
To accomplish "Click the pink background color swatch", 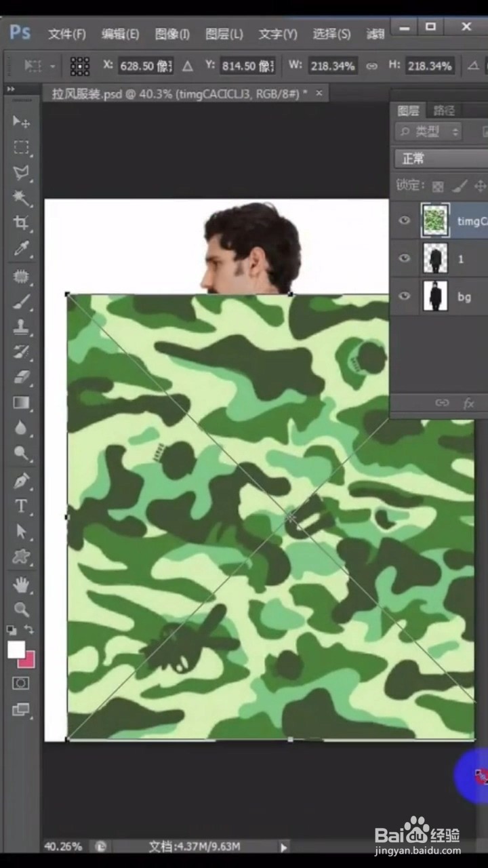I will [x=28, y=660].
